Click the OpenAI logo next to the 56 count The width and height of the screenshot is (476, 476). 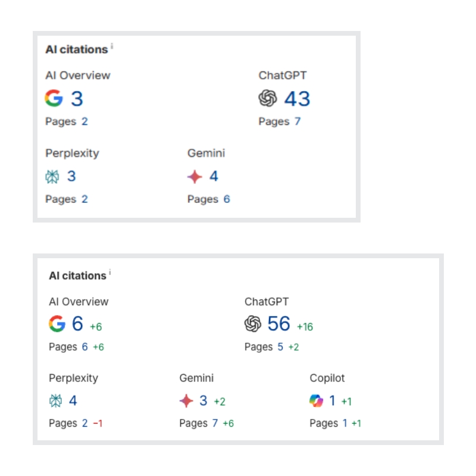(x=254, y=324)
